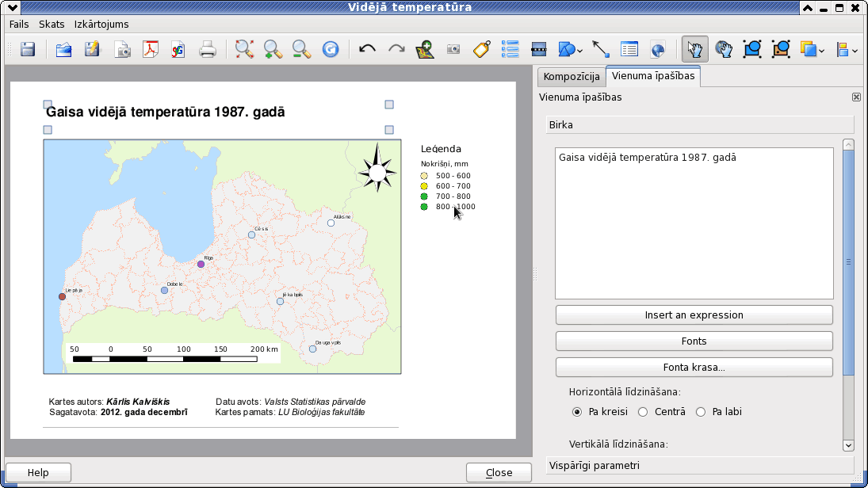Click the group items icon

(752, 50)
